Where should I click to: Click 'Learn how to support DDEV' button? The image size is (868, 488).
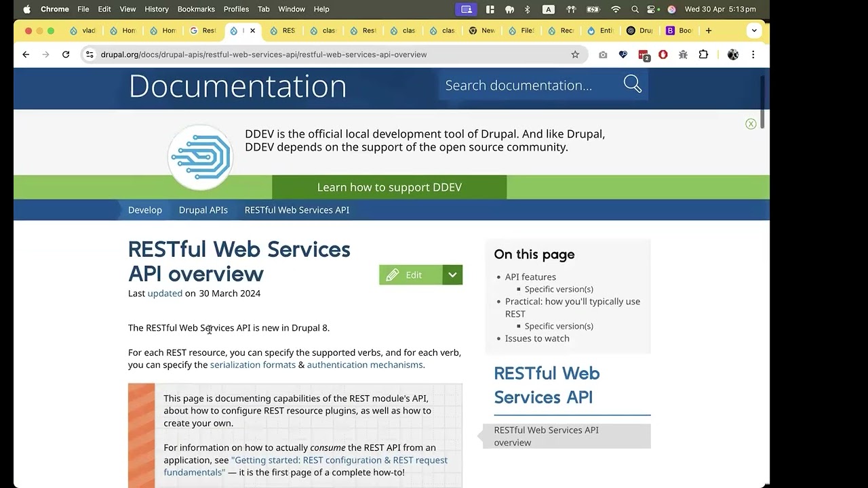[x=389, y=187]
